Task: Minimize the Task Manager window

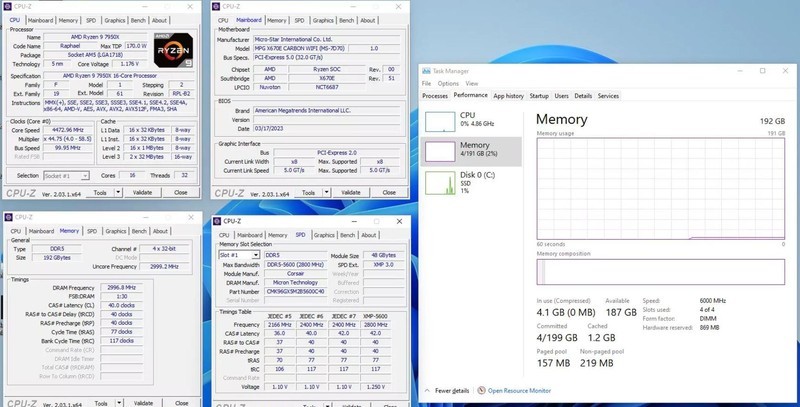Action: point(739,71)
